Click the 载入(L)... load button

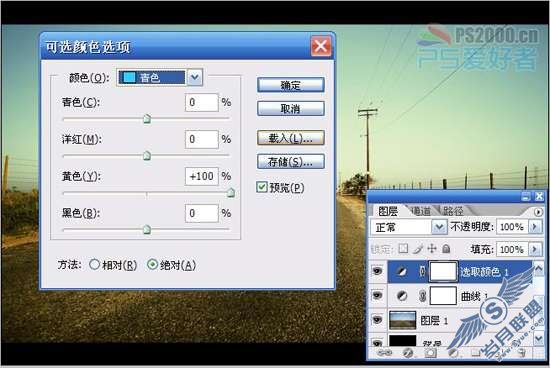290,138
